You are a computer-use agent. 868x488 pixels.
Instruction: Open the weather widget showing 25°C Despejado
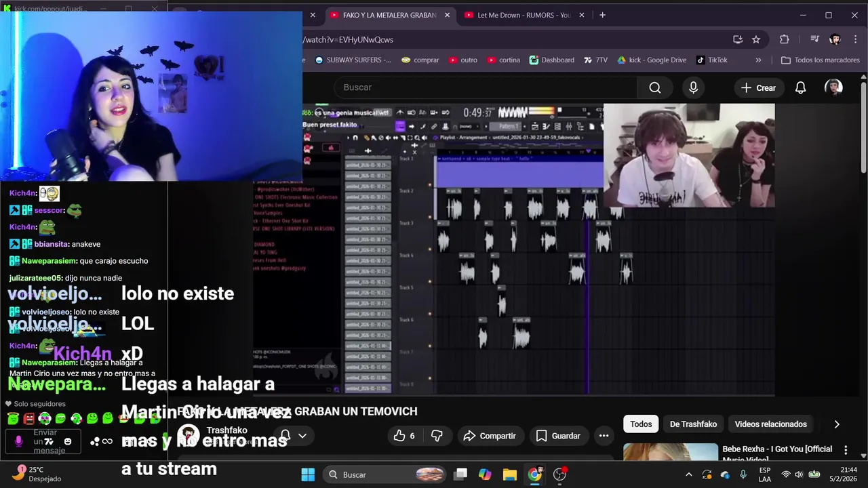point(38,474)
